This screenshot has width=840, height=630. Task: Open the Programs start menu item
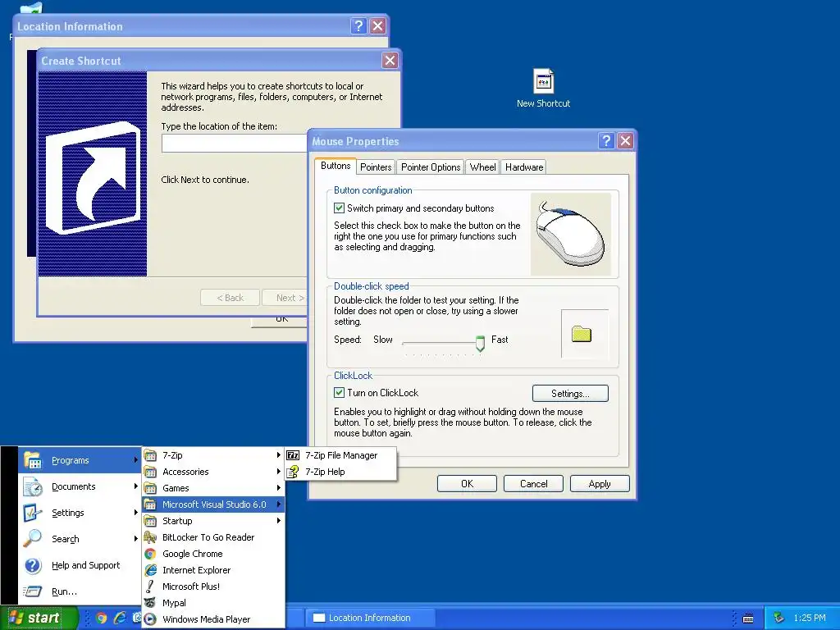point(80,460)
